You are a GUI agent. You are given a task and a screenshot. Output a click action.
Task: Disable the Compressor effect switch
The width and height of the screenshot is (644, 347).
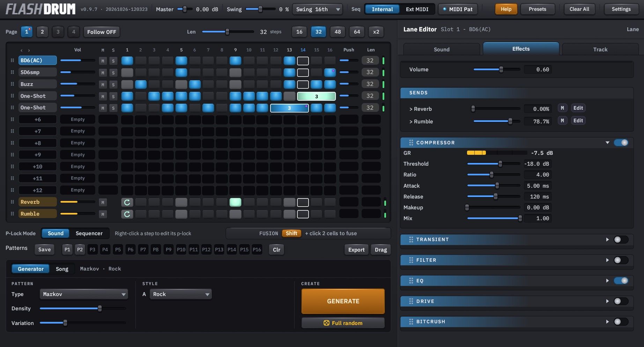(621, 143)
